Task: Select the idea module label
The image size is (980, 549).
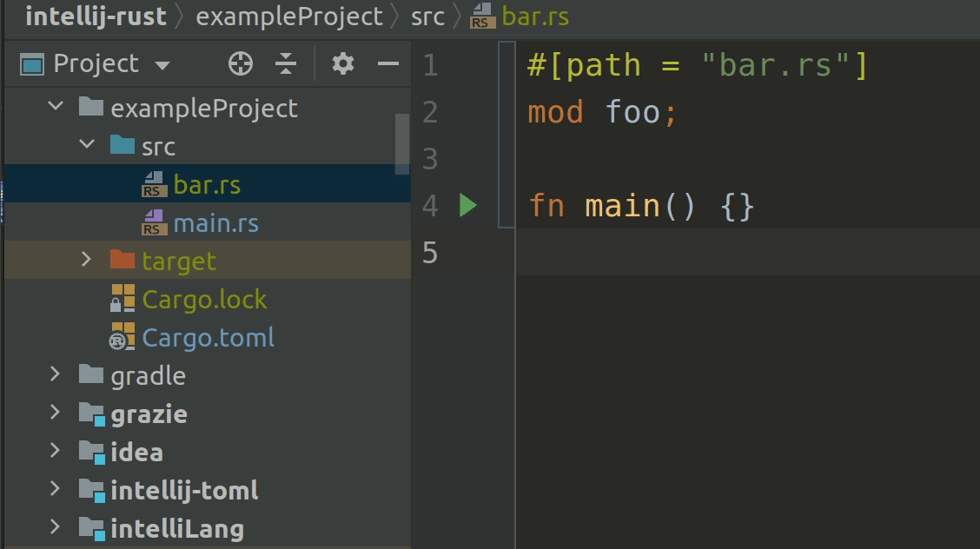Action: 137,453
